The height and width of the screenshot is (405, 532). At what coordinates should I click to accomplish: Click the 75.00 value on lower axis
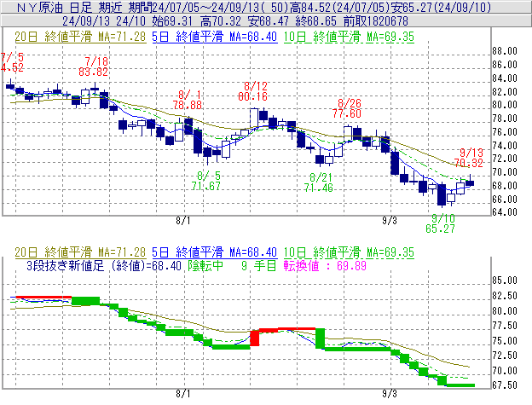tap(505, 340)
